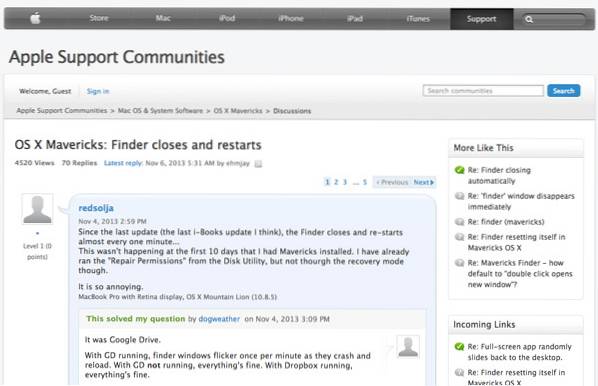
Task: Open the Discussions breadcrumb
Action: (x=292, y=111)
